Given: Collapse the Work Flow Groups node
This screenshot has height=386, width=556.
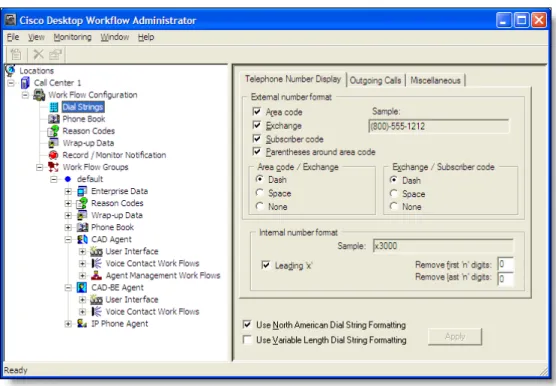Looking at the screenshot, I should [x=39, y=167].
